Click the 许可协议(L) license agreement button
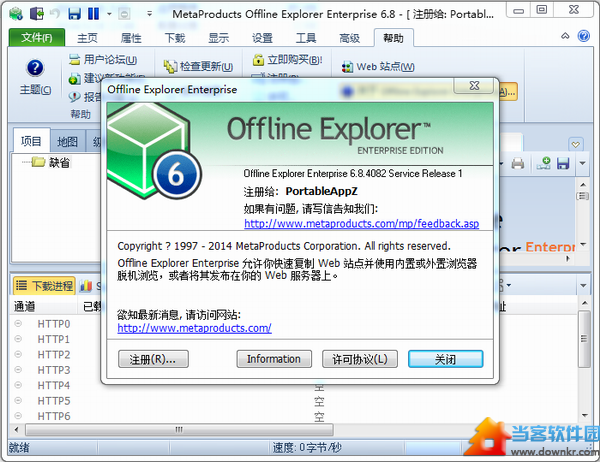600x462 pixels. [x=360, y=359]
